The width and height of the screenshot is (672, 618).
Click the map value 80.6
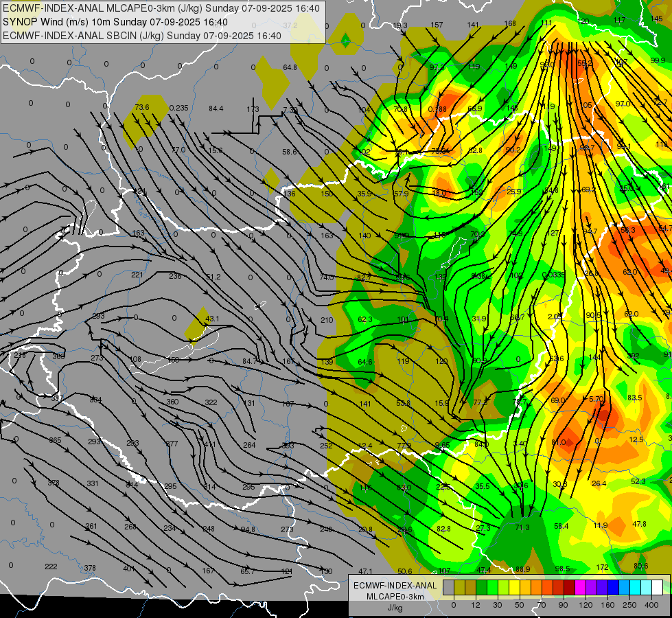pyautogui.click(x=640, y=566)
